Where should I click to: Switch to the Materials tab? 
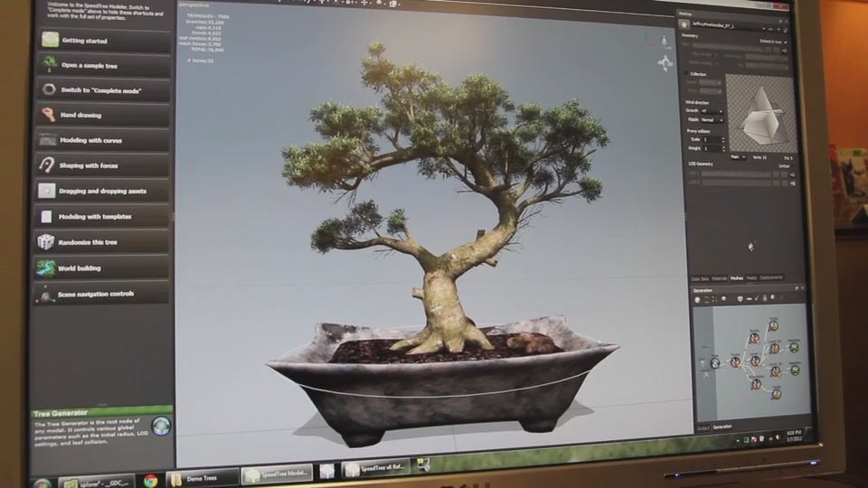pos(719,278)
